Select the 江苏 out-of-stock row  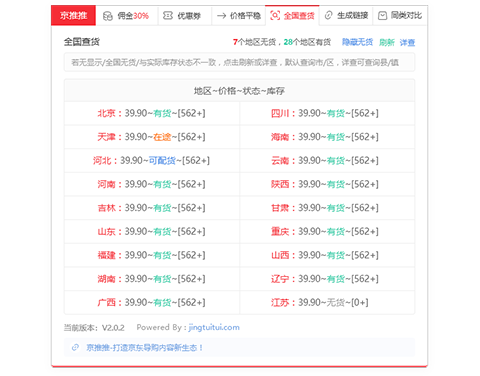[x=327, y=303]
